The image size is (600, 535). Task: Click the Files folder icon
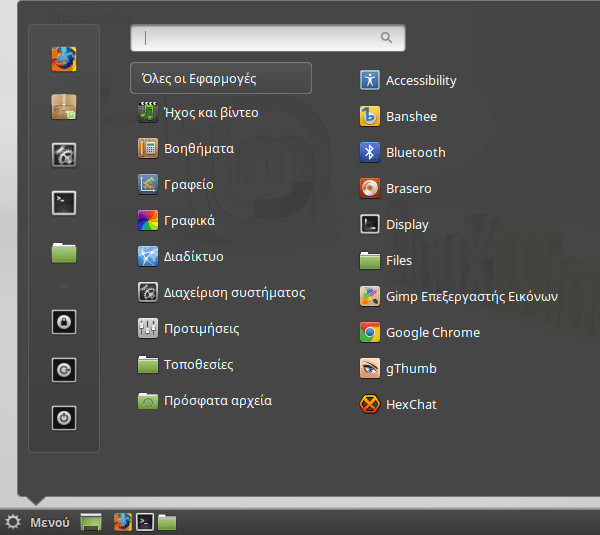[x=370, y=260]
